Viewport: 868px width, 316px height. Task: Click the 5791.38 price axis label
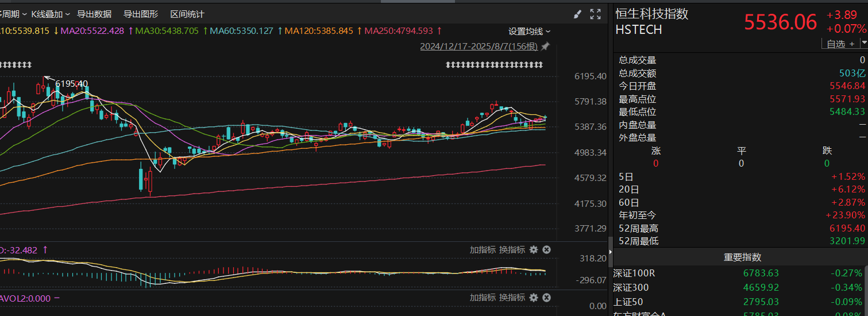pyautogui.click(x=590, y=102)
